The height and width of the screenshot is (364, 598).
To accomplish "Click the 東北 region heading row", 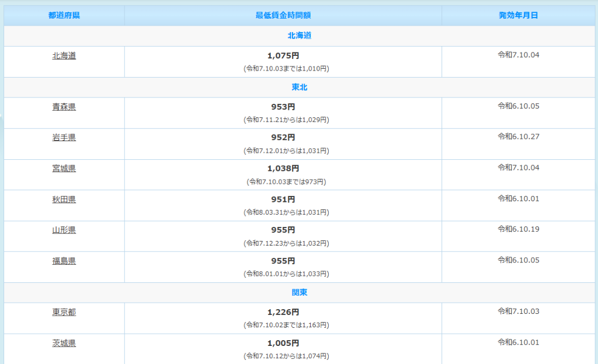I will 299,87.
